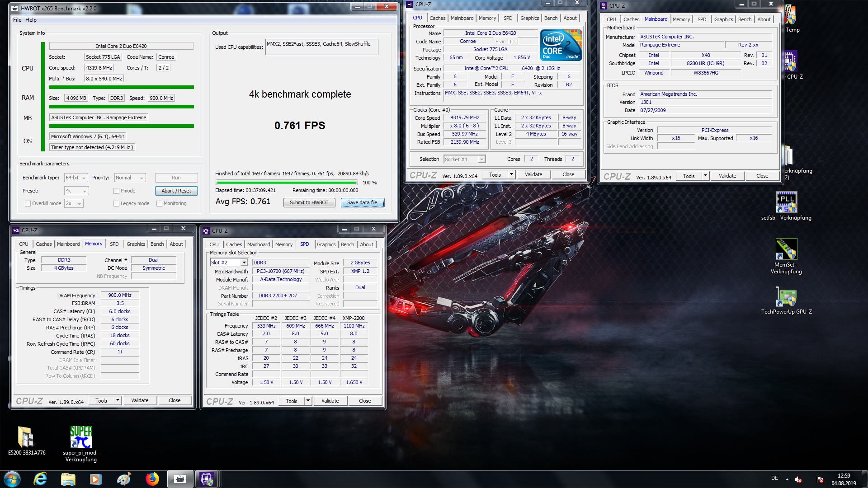Screen dimensions: 868x488
Task: Open the setfsb PLL desktop shortcut
Action: click(786, 206)
